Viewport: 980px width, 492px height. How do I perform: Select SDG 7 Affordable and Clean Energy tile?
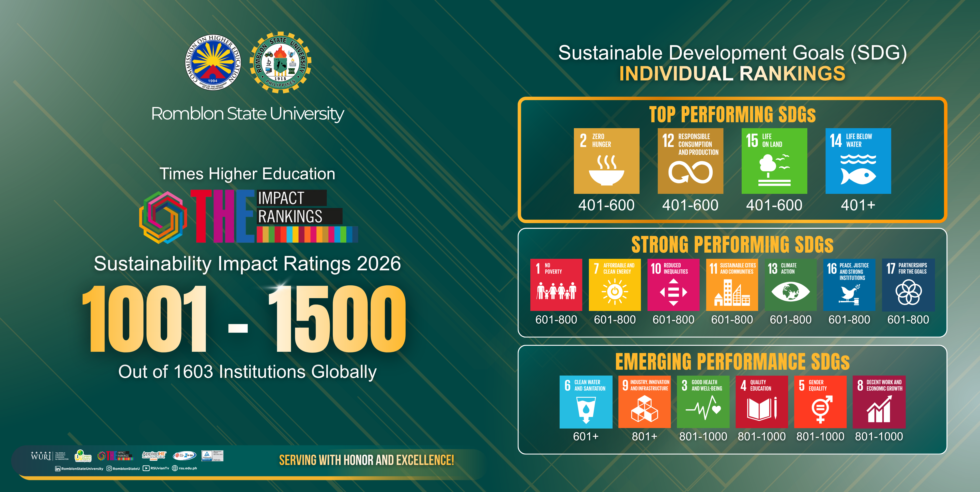click(x=615, y=285)
